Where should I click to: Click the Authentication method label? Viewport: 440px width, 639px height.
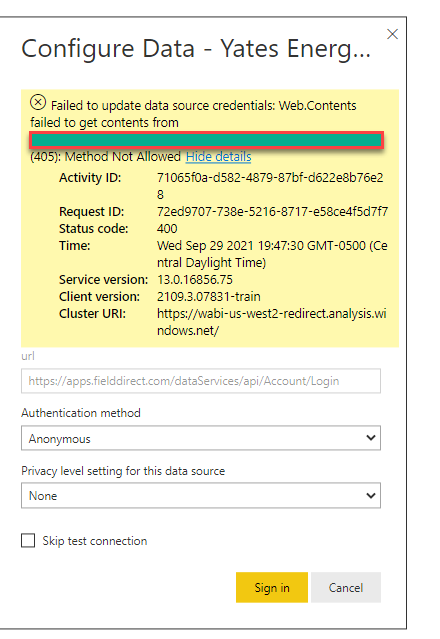[81, 413]
